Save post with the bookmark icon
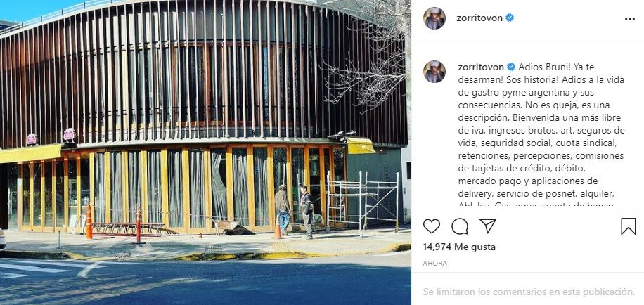Viewport: 644px width, 305px height. [x=629, y=226]
